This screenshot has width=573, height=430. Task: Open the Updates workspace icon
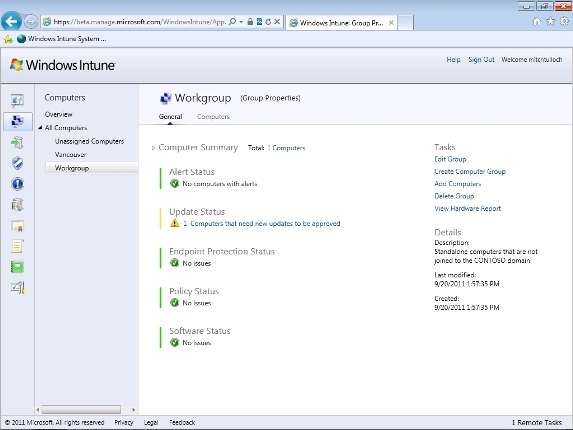[17, 142]
